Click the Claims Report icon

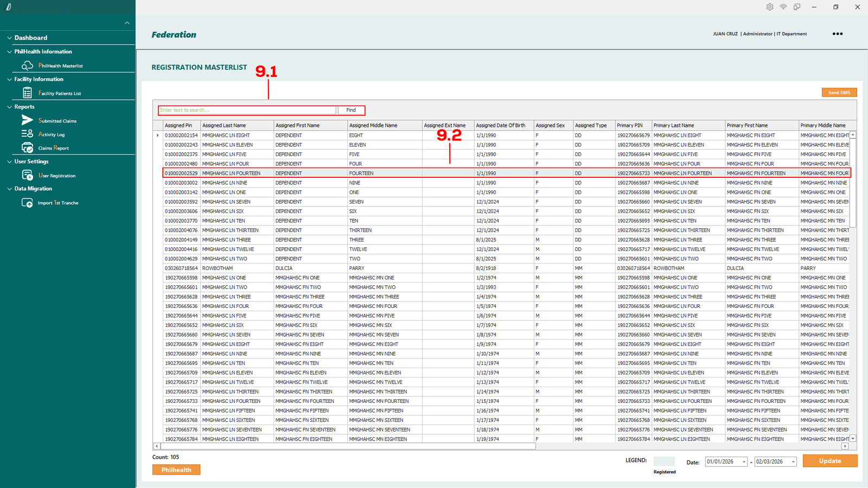[x=27, y=148]
